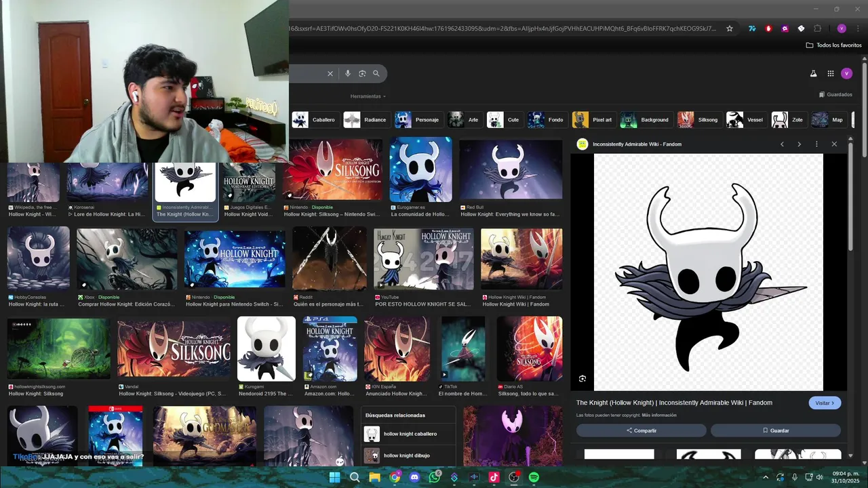The image size is (868, 488).
Task: Open File Explorer from the taskbar
Action: [374, 477]
